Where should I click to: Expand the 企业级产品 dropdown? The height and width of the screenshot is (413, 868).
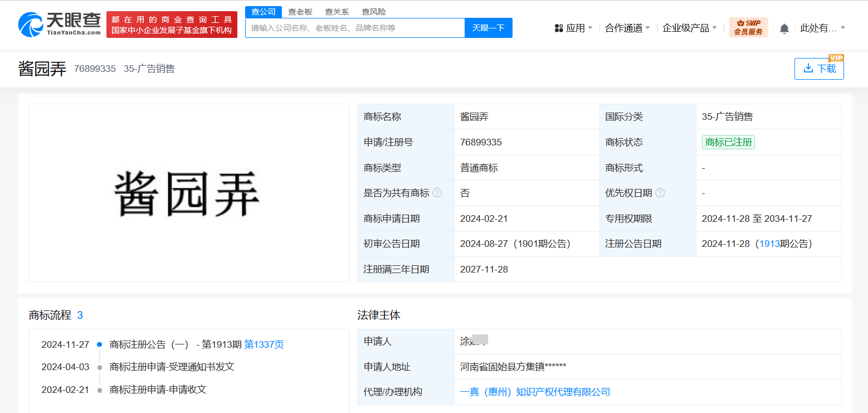689,28
